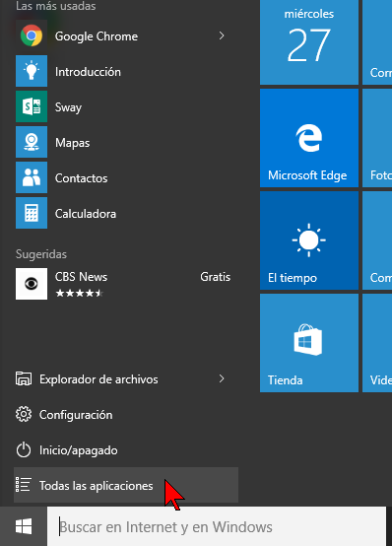Select the Calculadora entry label

tap(86, 214)
